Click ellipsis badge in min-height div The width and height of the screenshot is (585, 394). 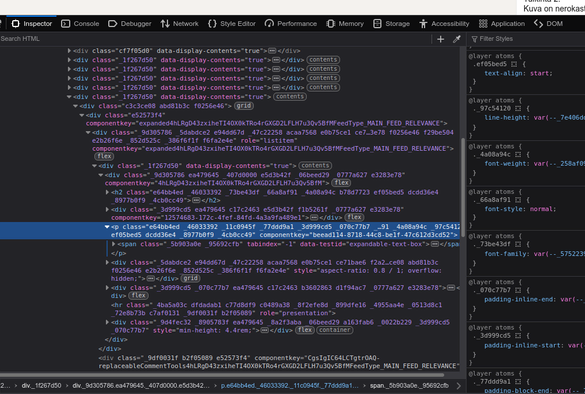265,330
